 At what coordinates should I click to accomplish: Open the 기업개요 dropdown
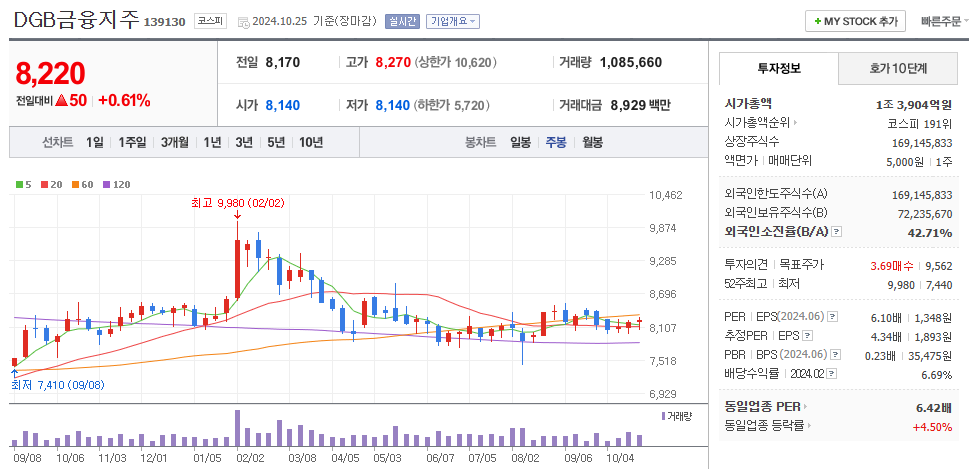(453, 22)
